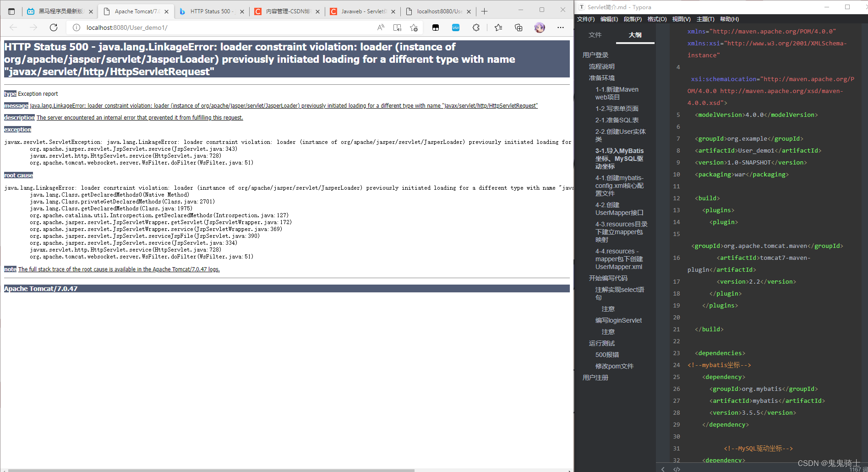Reload the Tomcat error page
Viewport: 868px width, 472px height.
(x=54, y=27)
